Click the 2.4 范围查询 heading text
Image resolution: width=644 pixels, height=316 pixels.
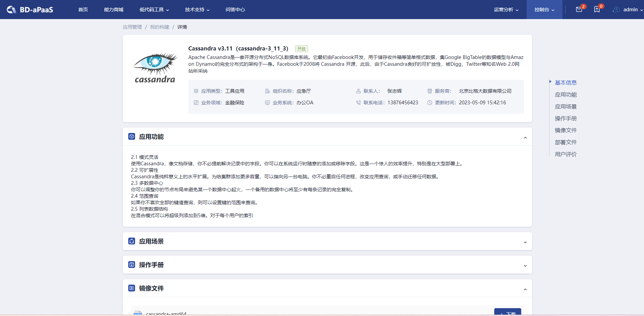point(145,196)
